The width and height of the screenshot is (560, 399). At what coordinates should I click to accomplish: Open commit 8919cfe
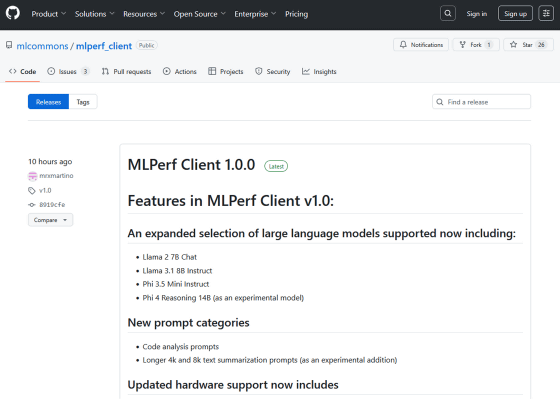52,205
